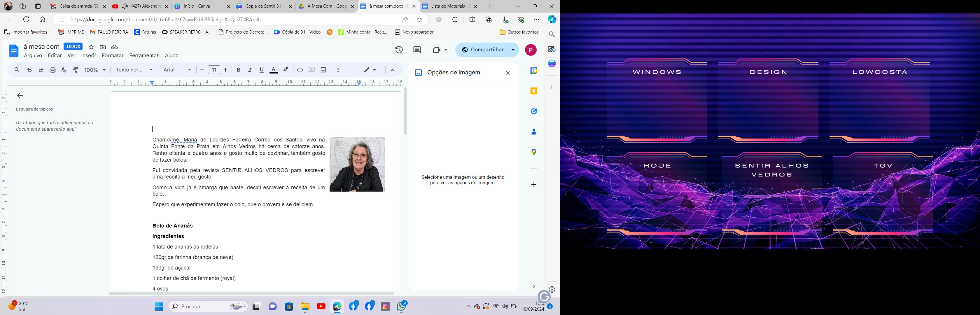The image size is (980, 315).
Task: Click the print icon in toolbar
Action: [x=52, y=70]
